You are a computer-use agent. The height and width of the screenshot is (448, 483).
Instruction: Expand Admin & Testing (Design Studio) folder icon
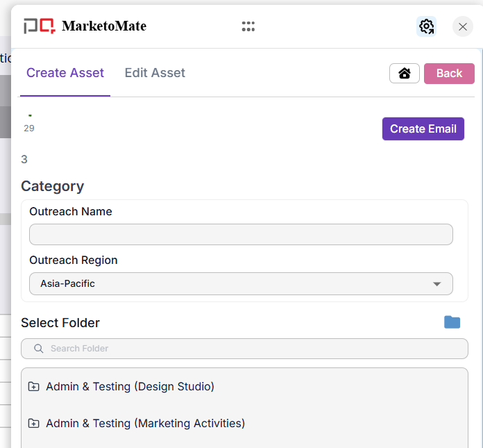coord(33,387)
